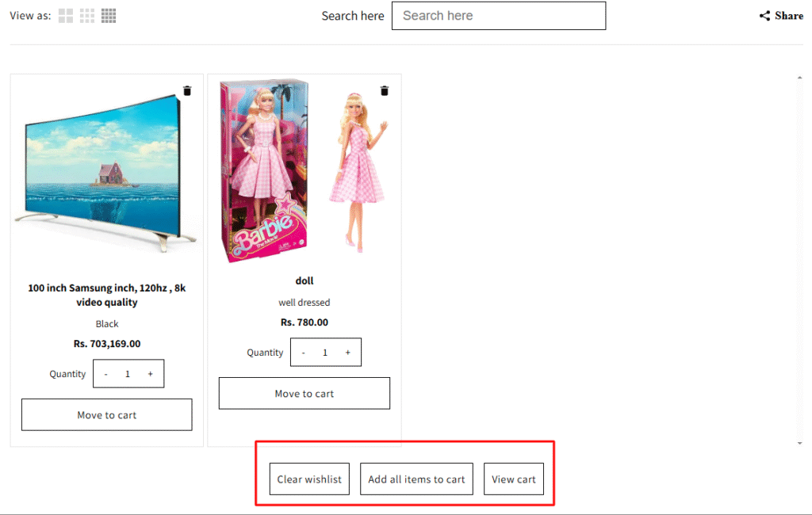Image resolution: width=812 pixels, height=515 pixels.
Task: Move the doll to cart
Action: (304, 393)
